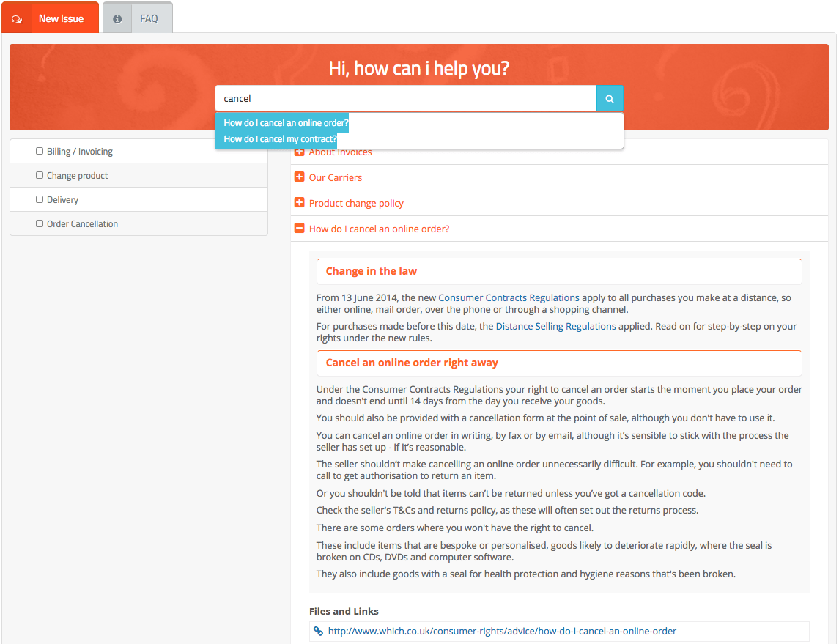Tick the Billing / Invoicing checkbox
839x644 pixels.
coord(40,151)
